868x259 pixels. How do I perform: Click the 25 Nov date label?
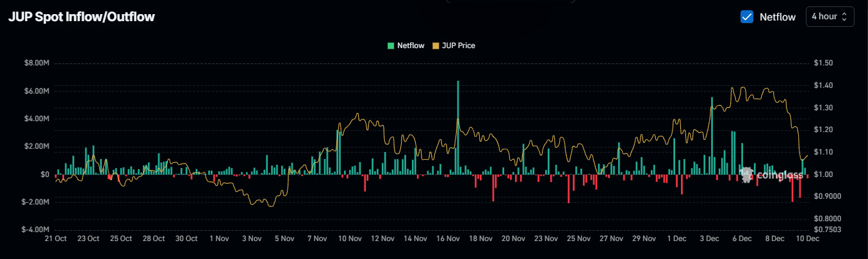[x=578, y=238]
